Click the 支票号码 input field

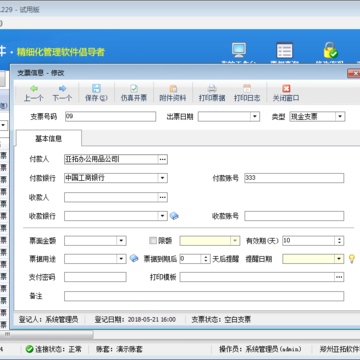pos(110,116)
